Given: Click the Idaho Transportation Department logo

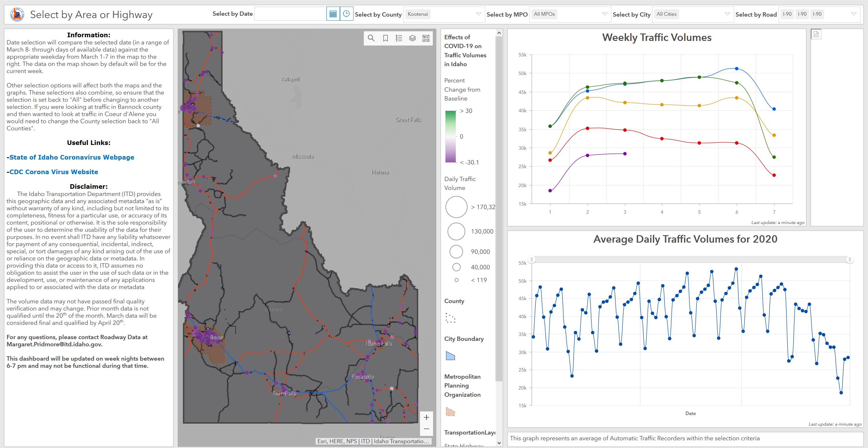Looking at the screenshot, I should (17, 15).
